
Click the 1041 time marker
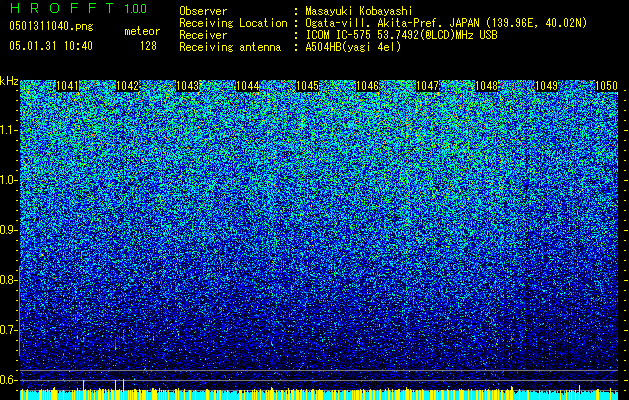pos(67,86)
